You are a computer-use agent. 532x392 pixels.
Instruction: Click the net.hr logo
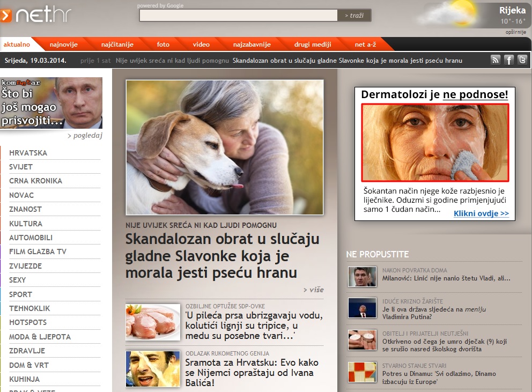point(36,15)
